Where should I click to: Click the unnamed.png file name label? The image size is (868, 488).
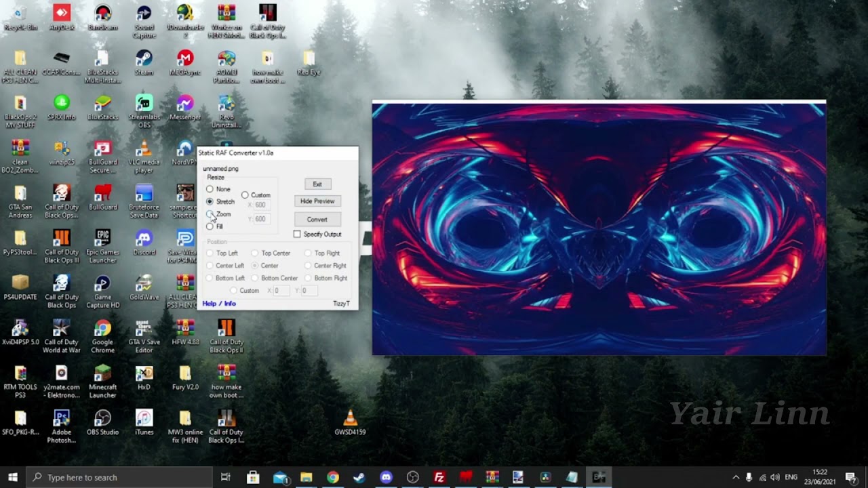[x=220, y=169]
